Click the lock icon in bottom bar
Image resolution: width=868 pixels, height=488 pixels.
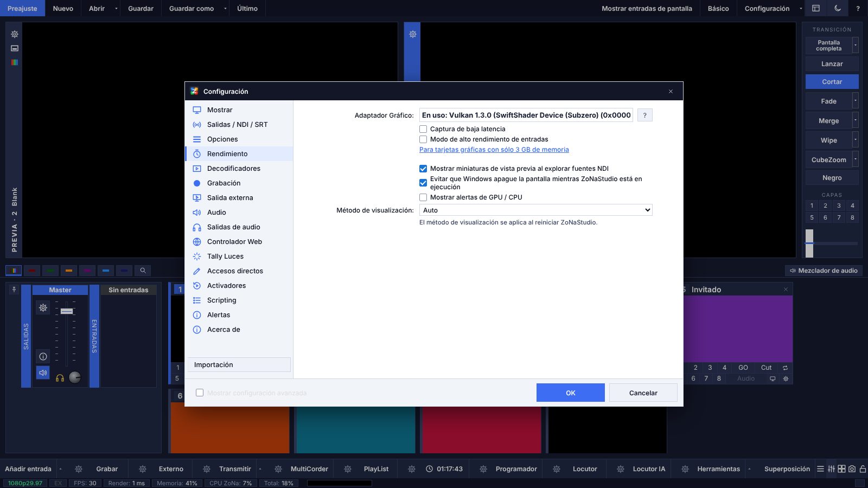coord(863,469)
